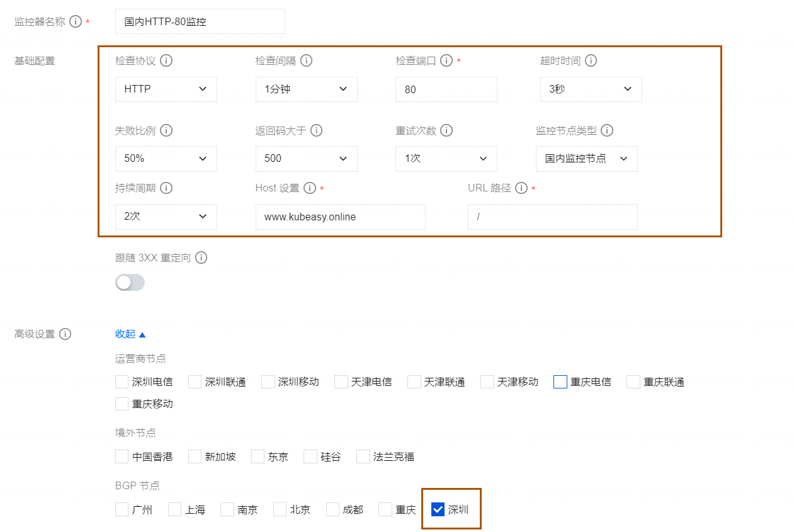This screenshot has width=794, height=532.
Task: Check the 重庆电信 checkbox
Action: [560, 382]
